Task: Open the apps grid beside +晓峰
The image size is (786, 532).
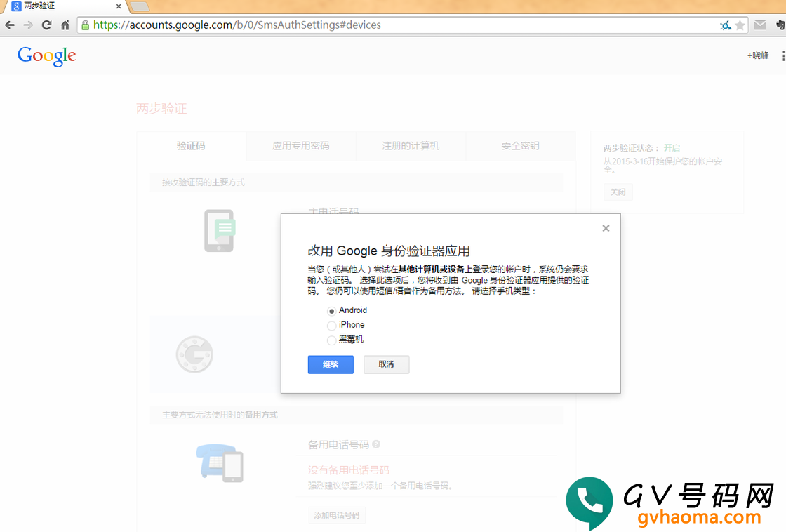Action: [x=783, y=55]
